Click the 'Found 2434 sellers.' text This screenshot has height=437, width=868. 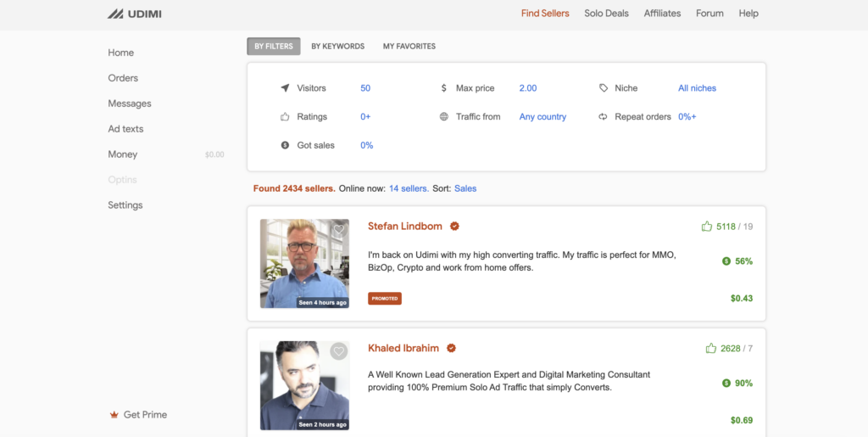click(294, 188)
